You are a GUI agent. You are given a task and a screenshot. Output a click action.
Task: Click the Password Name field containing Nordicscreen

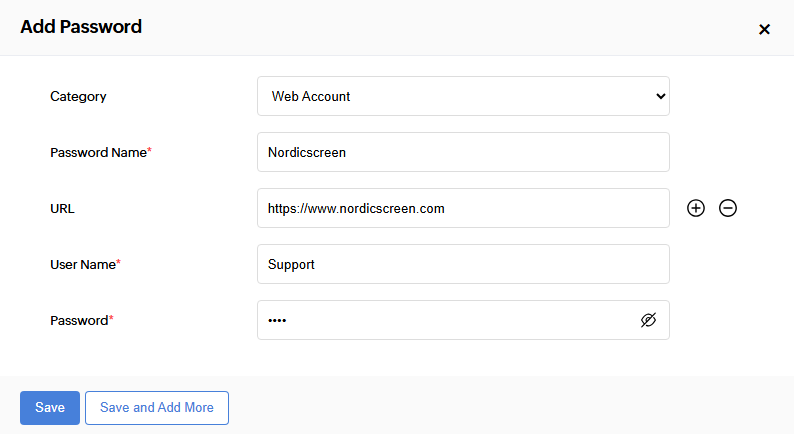[x=463, y=152]
